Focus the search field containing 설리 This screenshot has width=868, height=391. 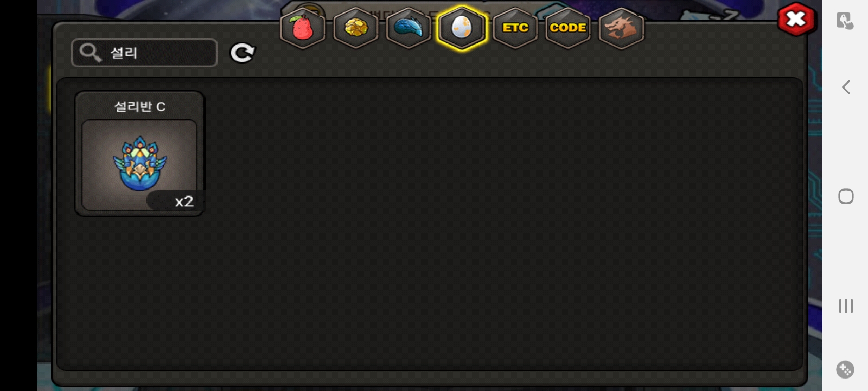(x=144, y=53)
